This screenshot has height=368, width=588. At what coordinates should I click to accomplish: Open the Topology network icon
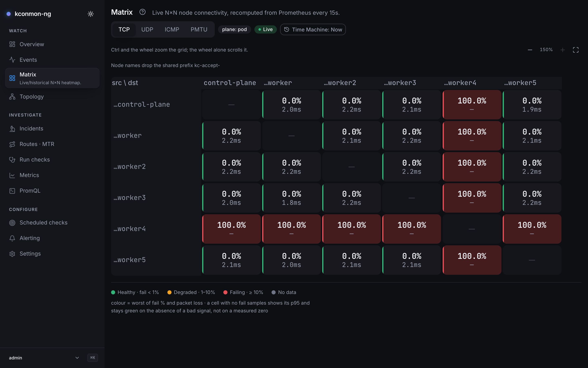click(x=12, y=97)
